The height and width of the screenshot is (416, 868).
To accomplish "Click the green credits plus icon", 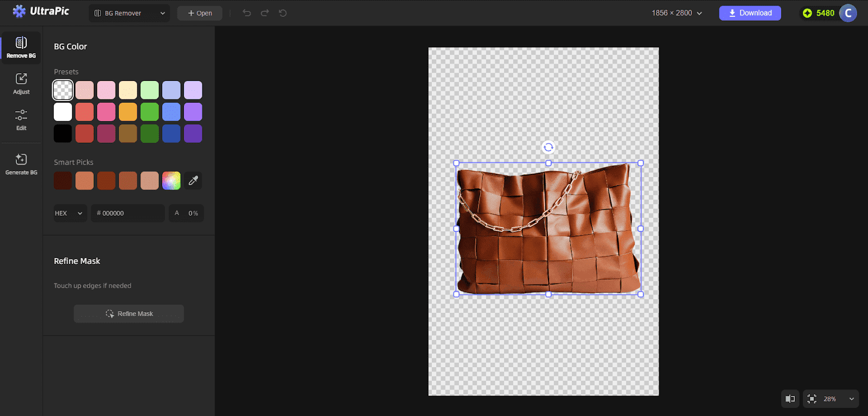I will click(x=807, y=13).
